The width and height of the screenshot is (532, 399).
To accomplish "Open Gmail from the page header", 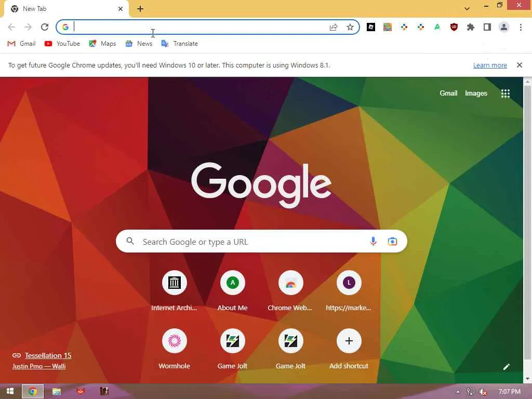I will [448, 94].
